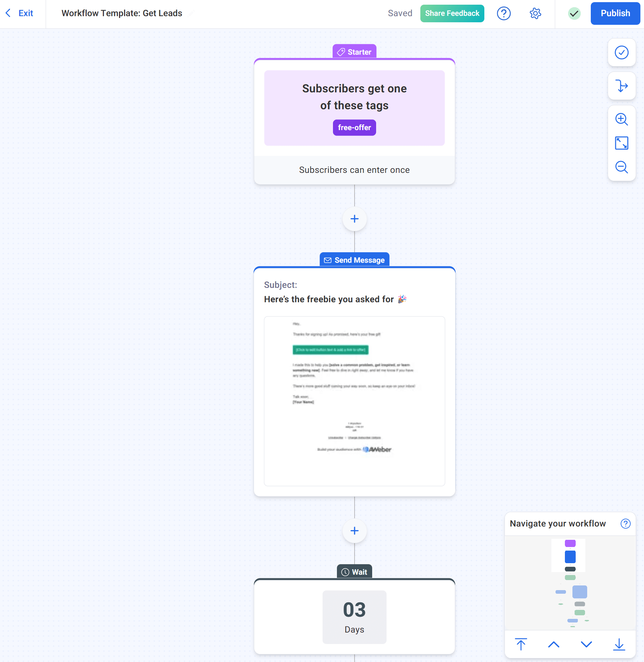Image resolution: width=644 pixels, height=662 pixels.
Task: Open the email message preview thumbnail
Action: point(355,401)
